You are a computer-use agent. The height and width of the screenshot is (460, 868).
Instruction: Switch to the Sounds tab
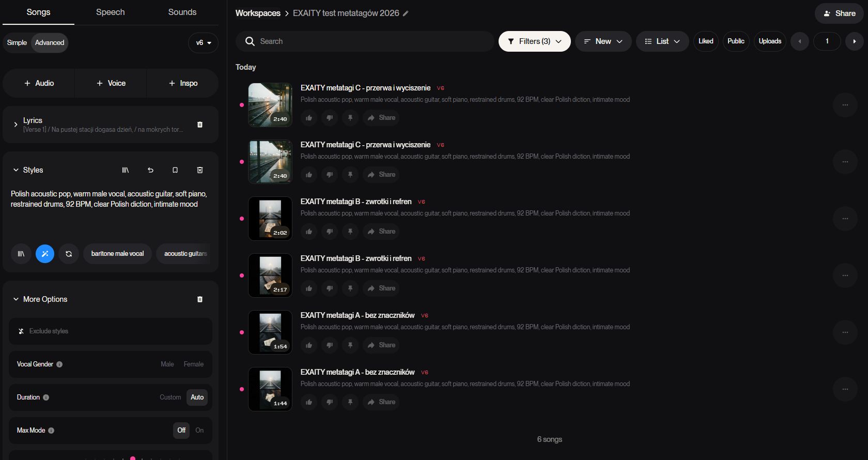point(182,12)
